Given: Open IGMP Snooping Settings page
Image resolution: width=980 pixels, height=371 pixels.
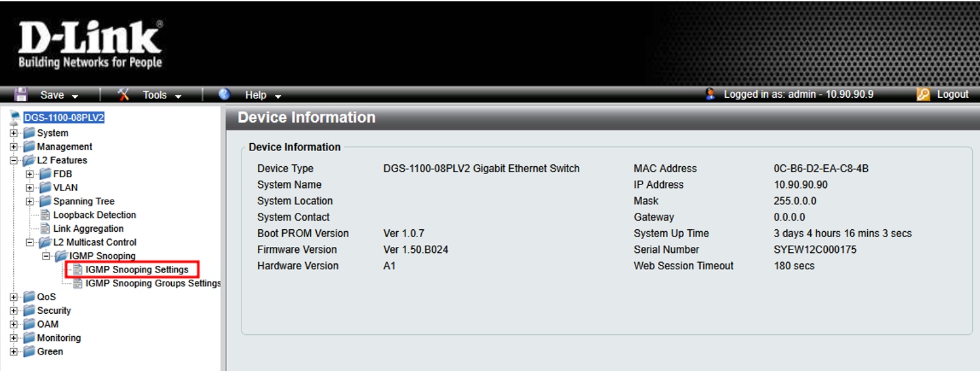Looking at the screenshot, I should tap(136, 270).
